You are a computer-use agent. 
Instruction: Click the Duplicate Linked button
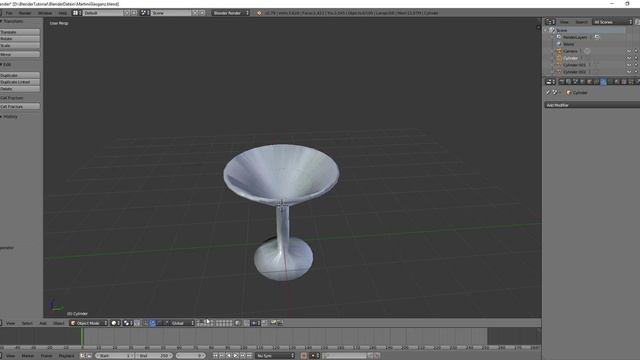tap(20, 82)
